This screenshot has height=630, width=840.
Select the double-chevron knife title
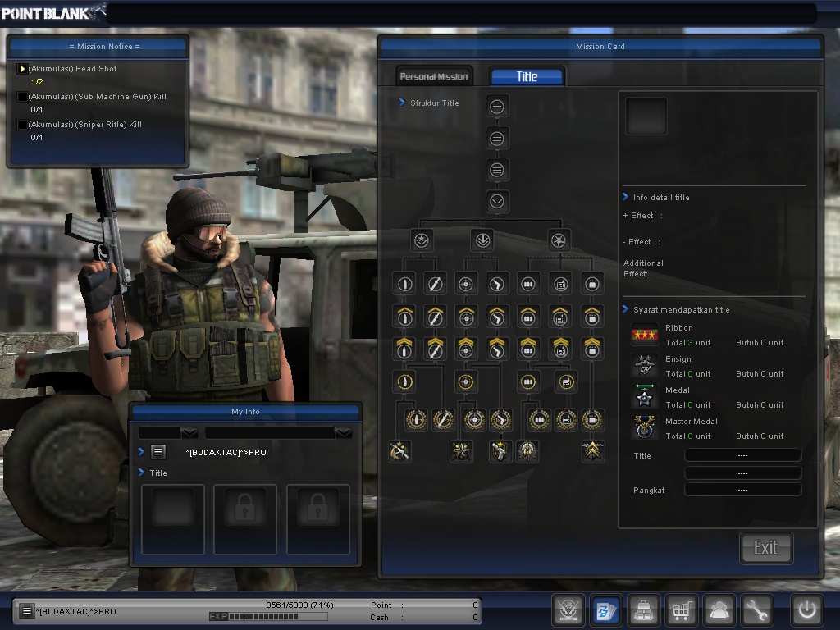pyautogui.click(x=435, y=349)
